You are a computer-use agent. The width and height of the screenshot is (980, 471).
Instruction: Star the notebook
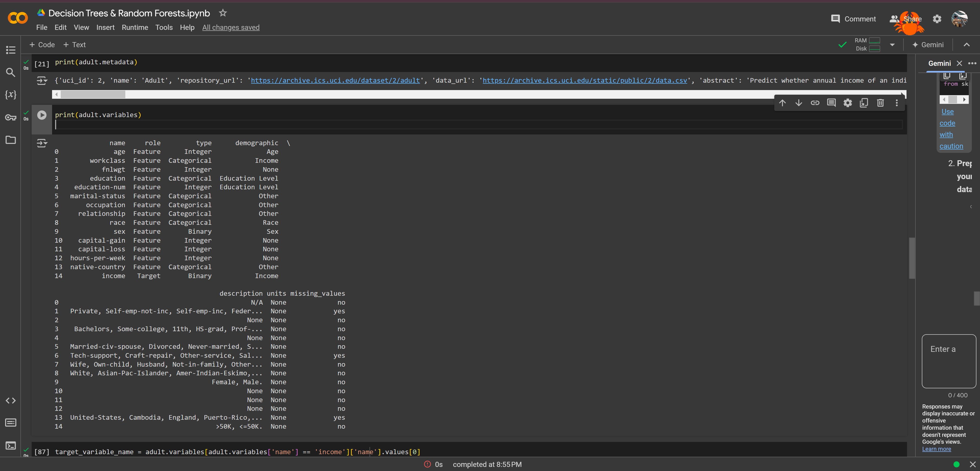pos(223,13)
